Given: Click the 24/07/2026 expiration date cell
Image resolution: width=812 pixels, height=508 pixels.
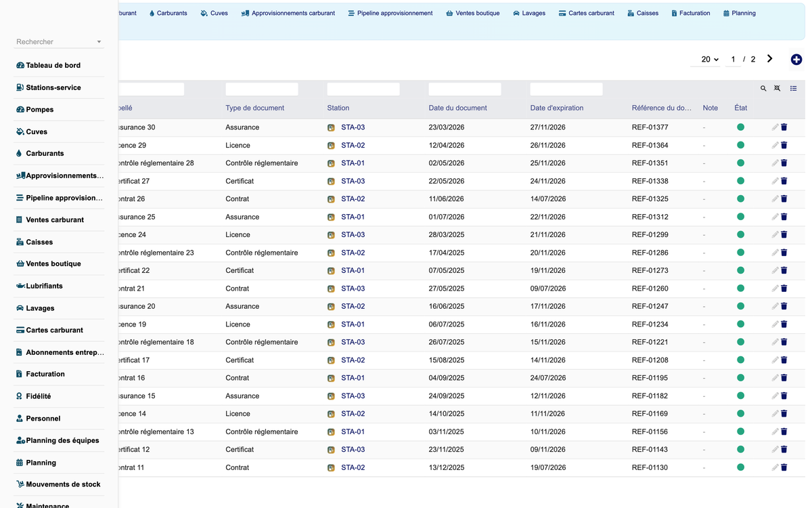Looking at the screenshot, I should [x=548, y=378].
